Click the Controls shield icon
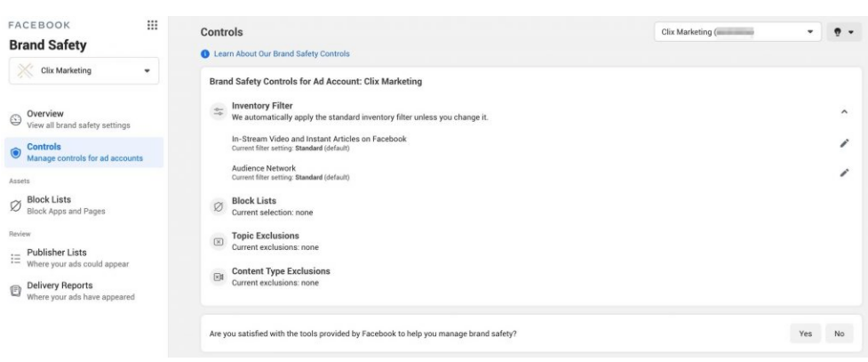Image resolution: width=868 pixels, height=362 pixels. [x=15, y=152]
